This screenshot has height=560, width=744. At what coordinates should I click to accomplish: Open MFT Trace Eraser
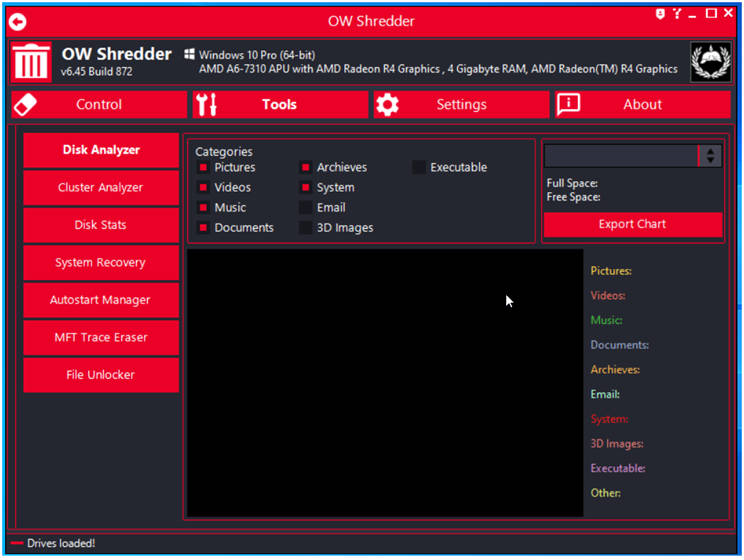[x=101, y=337]
